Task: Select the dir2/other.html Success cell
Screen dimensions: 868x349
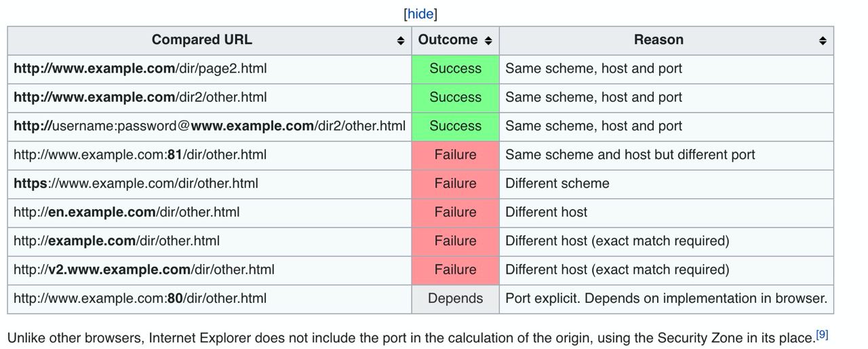Action: [x=455, y=98]
